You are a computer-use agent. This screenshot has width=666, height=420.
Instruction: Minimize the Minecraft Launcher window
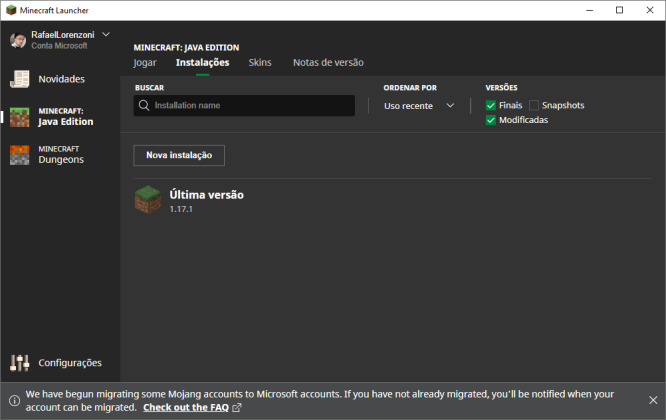pyautogui.click(x=589, y=10)
